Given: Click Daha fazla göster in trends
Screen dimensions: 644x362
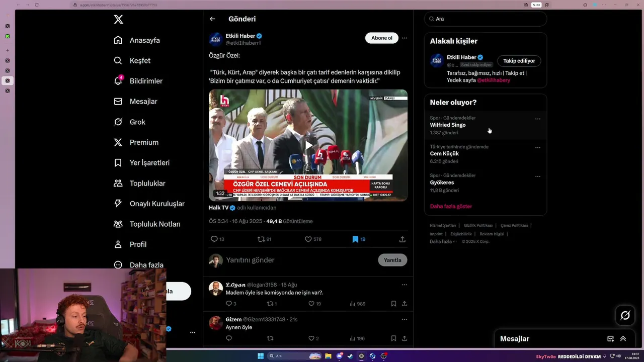Looking at the screenshot, I should (451, 206).
